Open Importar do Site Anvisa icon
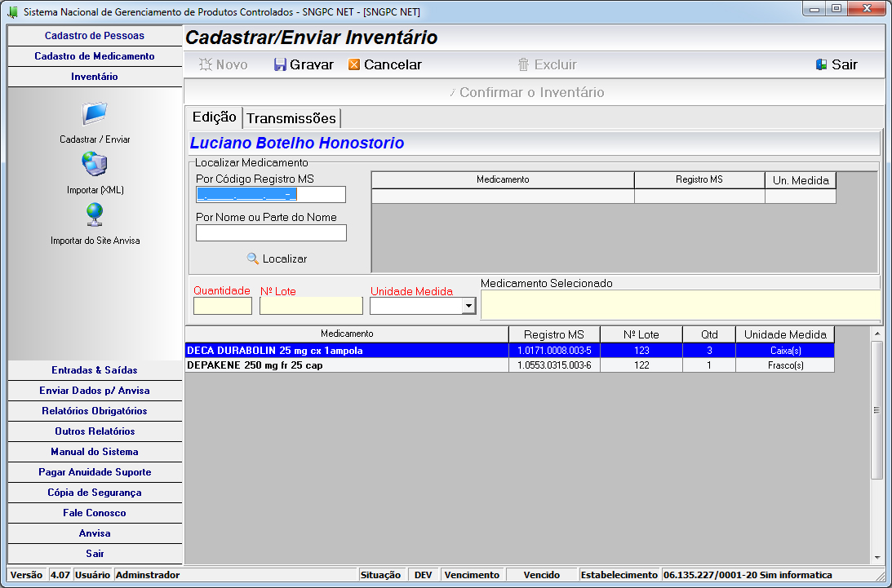The image size is (892, 588). pos(95,214)
